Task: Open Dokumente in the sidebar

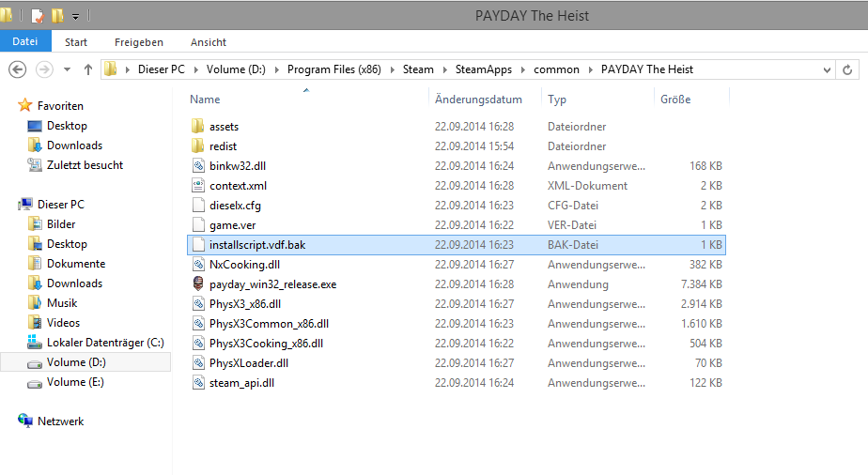Action: [x=76, y=264]
